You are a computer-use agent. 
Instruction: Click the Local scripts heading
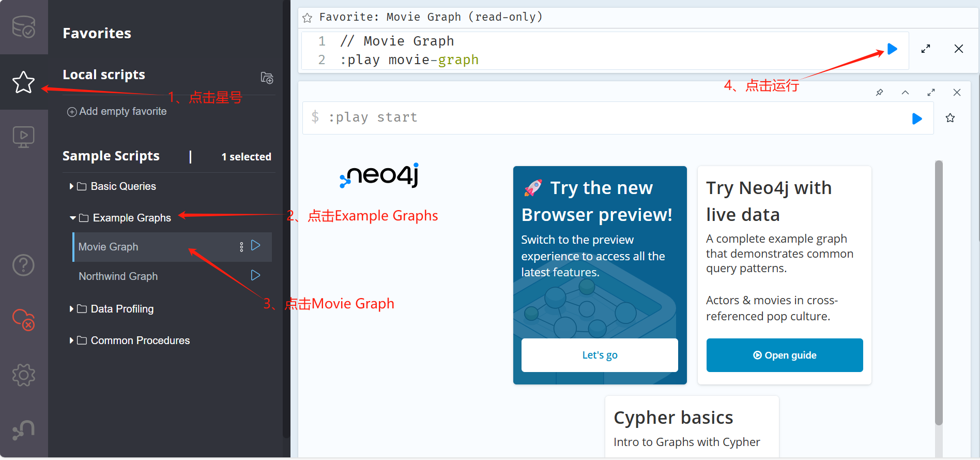[103, 75]
